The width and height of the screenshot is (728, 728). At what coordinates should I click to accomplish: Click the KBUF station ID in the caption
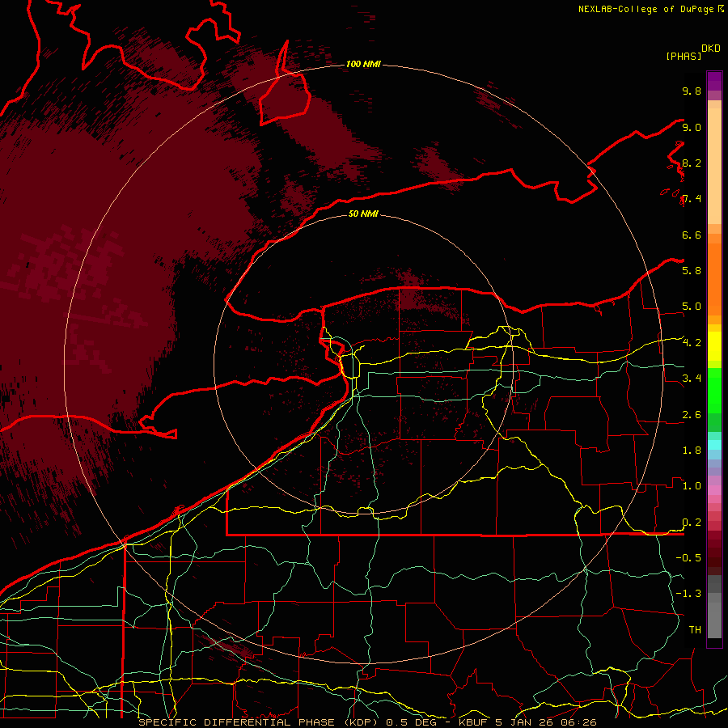click(474, 722)
